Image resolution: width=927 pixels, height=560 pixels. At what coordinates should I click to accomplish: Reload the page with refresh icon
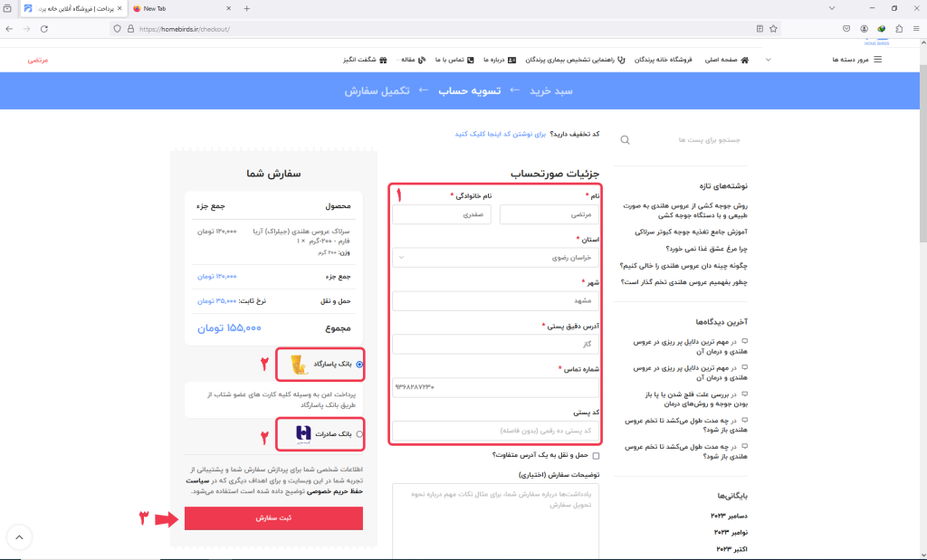44,28
